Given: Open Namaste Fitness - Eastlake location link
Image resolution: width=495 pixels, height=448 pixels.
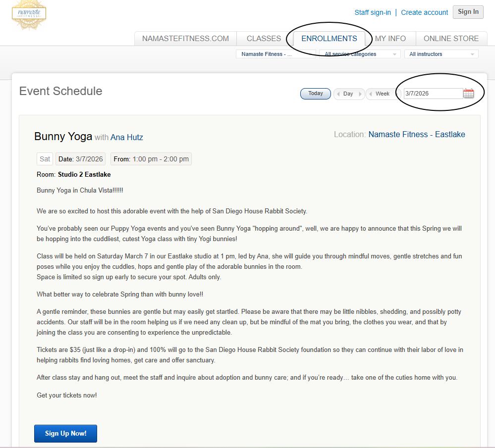Looking at the screenshot, I should tap(417, 135).
